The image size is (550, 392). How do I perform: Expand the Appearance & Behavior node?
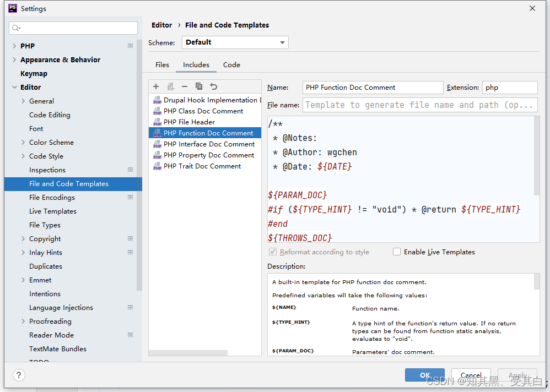click(x=14, y=59)
